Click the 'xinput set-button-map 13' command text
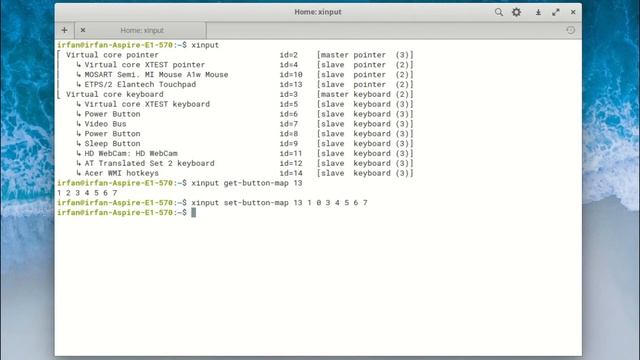This screenshot has width=640, height=360. (x=247, y=202)
